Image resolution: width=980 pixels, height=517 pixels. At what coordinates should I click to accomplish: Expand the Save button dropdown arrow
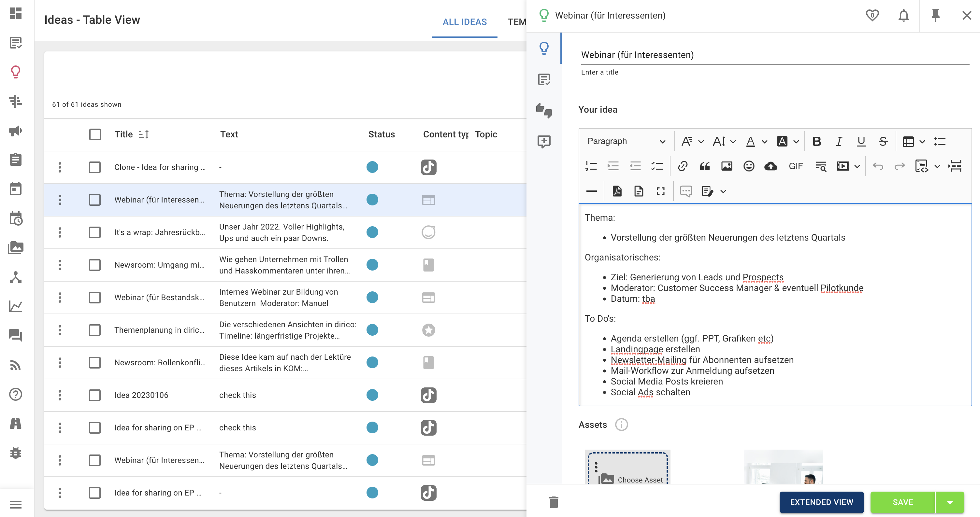pos(950,502)
